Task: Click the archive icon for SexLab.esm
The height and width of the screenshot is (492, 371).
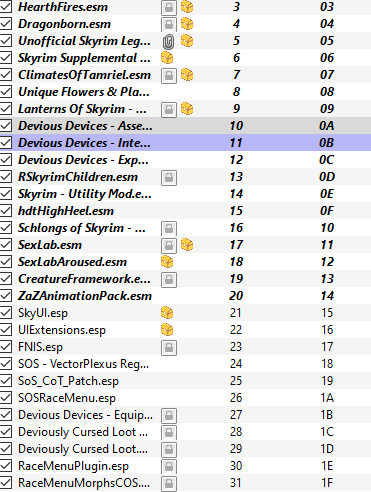Action: pyautogui.click(x=187, y=245)
